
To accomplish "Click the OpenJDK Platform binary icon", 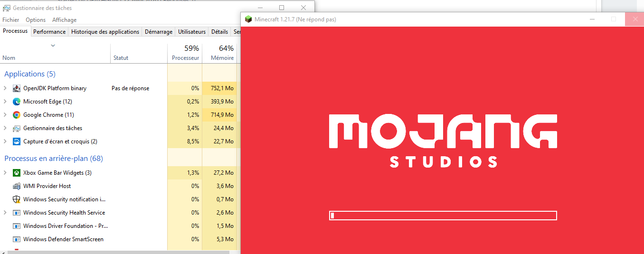I will pos(17,88).
